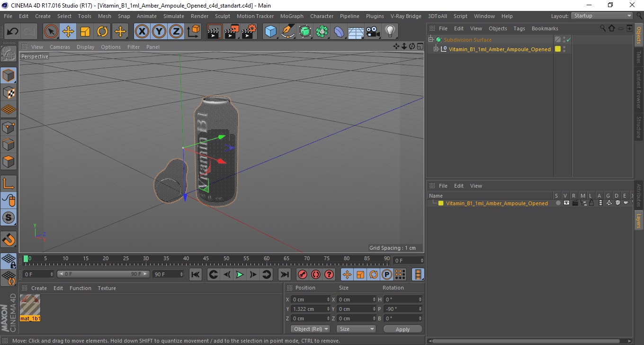
Task: Click the yellow layer color swatch
Action: click(x=441, y=203)
